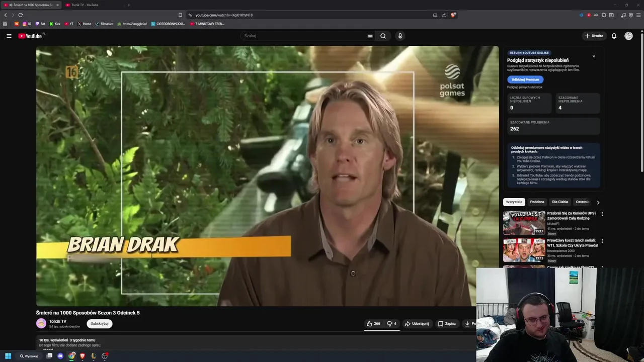Open a new browser tab
Viewport: 644px width, 362px height.
click(x=128, y=5)
